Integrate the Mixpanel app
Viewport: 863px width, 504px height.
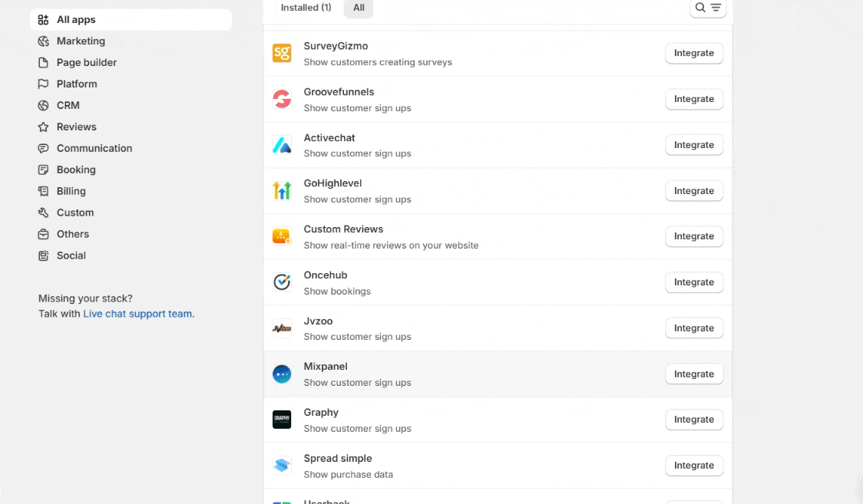point(694,374)
